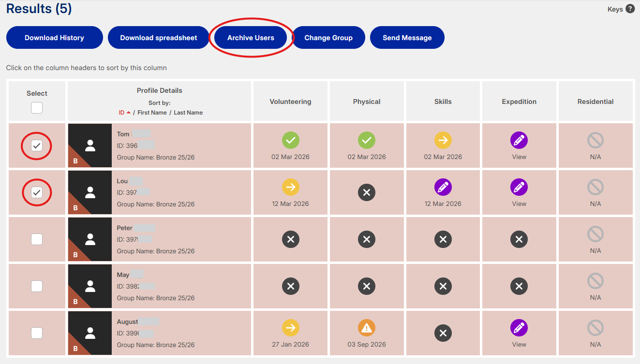The height and width of the screenshot is (364, 640).
Task: Sort by the Residential column header
Action: click(x=595, y=102)
